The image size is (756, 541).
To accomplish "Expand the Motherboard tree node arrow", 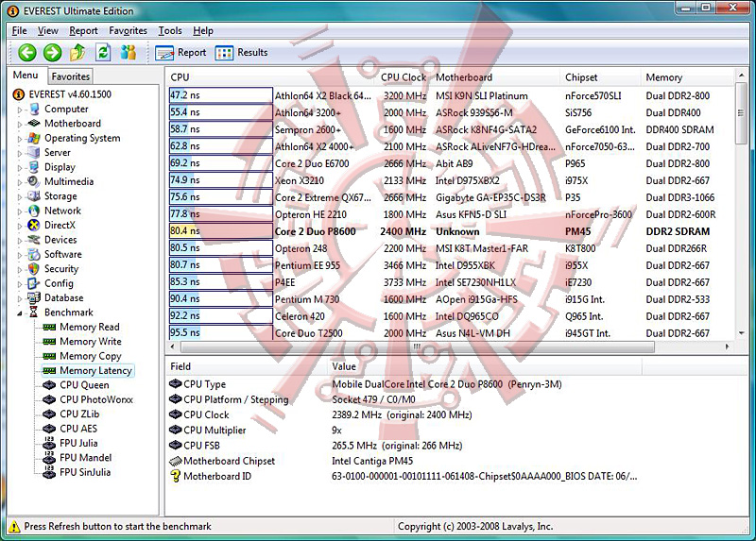I will click(x=20, y=125).
